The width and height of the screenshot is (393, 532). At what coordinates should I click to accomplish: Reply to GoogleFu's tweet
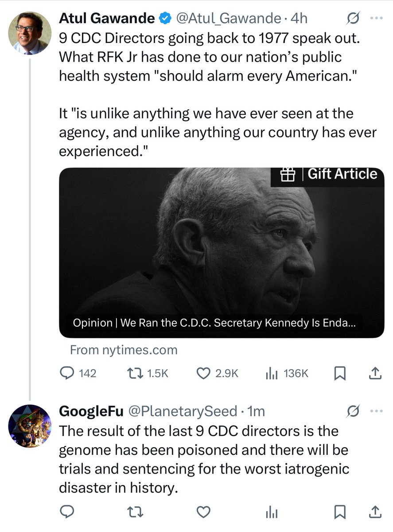tap(67, 512)
